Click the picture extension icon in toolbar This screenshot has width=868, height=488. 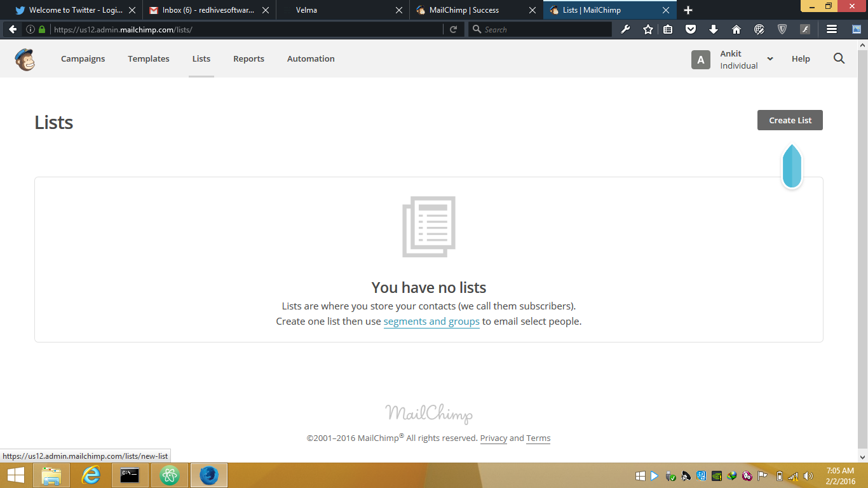click(856, 29)
